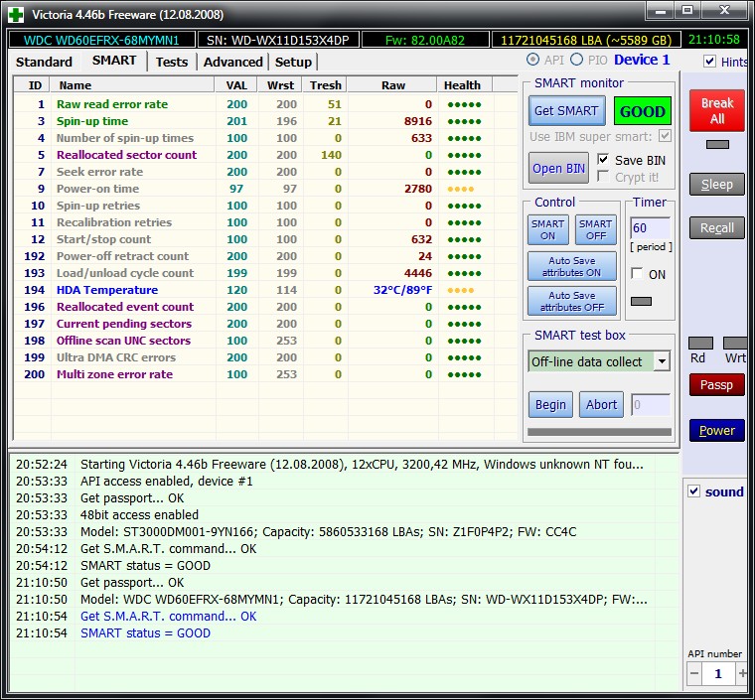Switch to the Tests tab
This screenshot has width=755, height=700.
(x=172, y=62)
